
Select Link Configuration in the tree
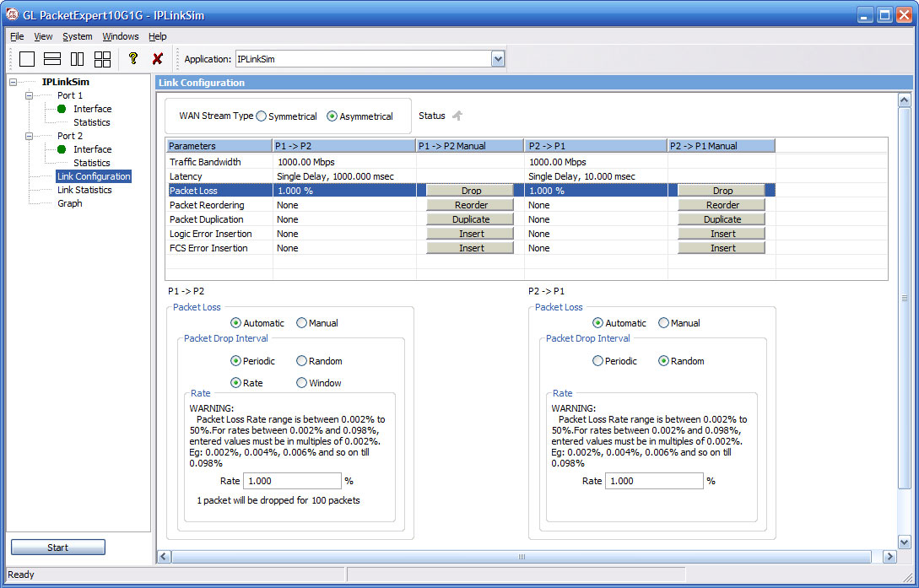click(94, 176)
